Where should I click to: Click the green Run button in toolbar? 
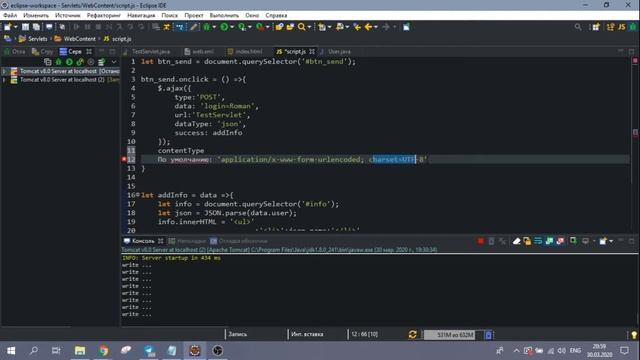coord(224,27)
